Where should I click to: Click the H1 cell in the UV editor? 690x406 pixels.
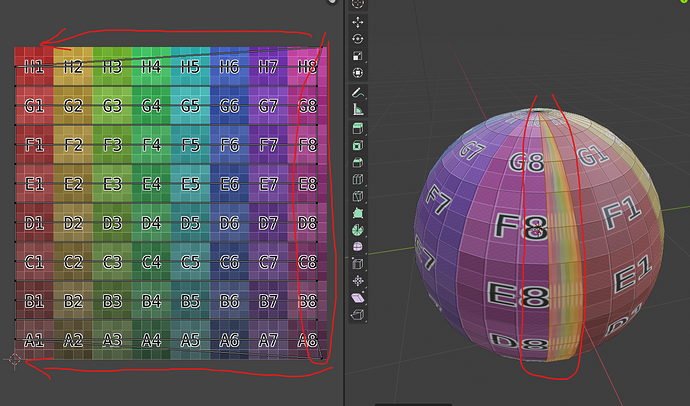tap(34, 67)
